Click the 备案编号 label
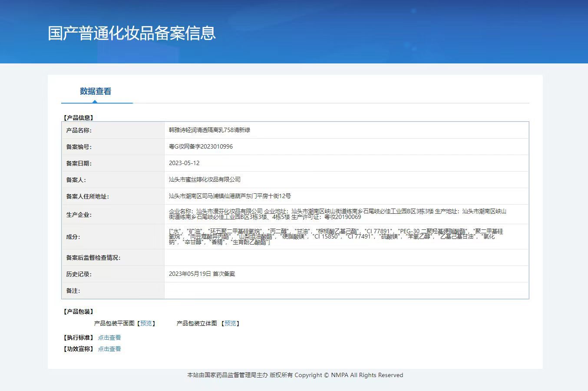The image size is (588, 391). tap(79, 147)
